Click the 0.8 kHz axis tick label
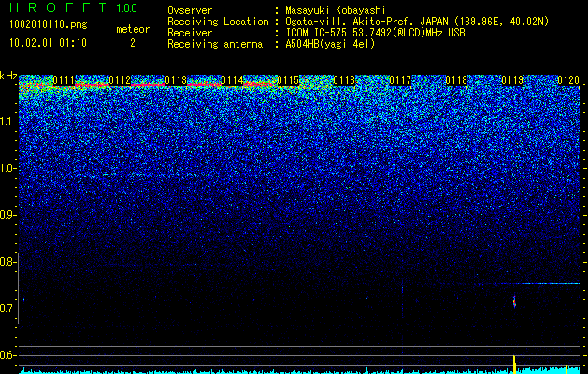The height and width of the screenshot is (374, 588). (x=7, y=262)
